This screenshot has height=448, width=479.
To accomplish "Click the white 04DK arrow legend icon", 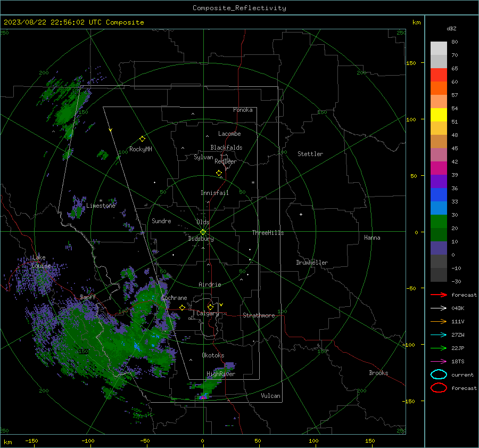I will coord(439,308).
